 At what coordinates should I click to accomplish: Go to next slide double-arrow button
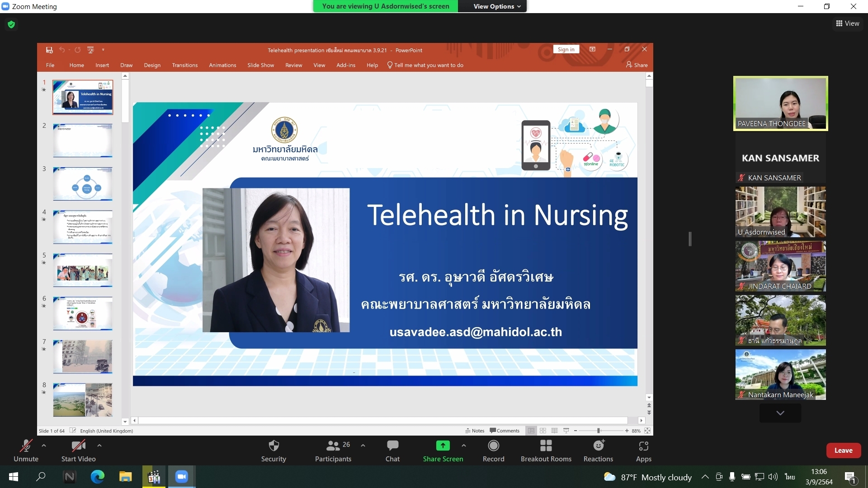coord(649,413)
